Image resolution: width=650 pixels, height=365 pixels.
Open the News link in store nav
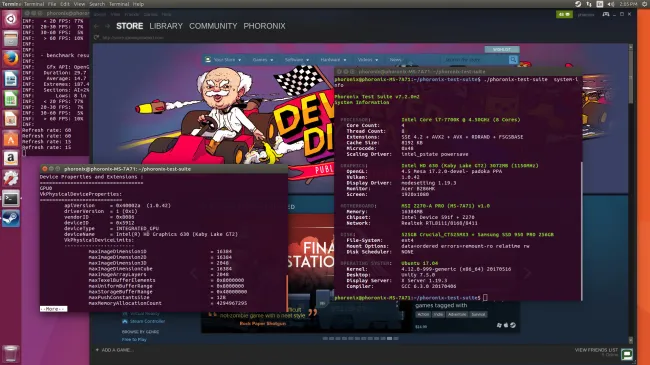click(x=395, y=60)
